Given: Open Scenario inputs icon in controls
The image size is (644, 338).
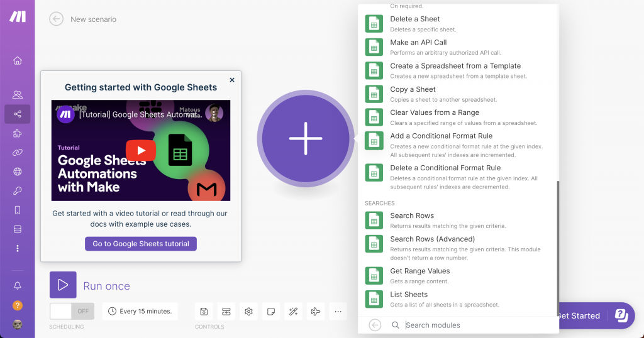Looking at the screenshot, I should [x=226, y=312].
